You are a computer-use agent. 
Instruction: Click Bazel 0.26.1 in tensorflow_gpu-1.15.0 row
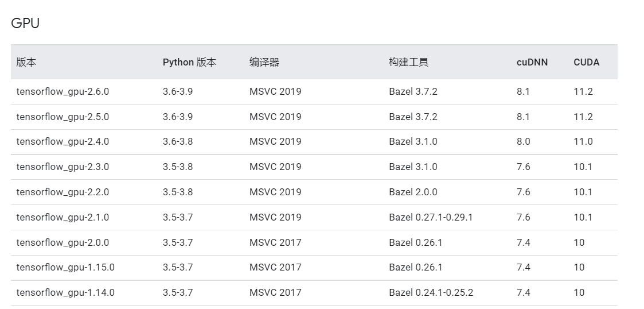coord(416,268)
